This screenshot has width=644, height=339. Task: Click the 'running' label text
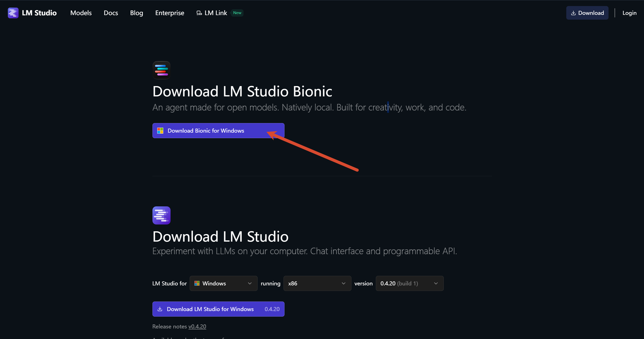click(x=270, y=284)
